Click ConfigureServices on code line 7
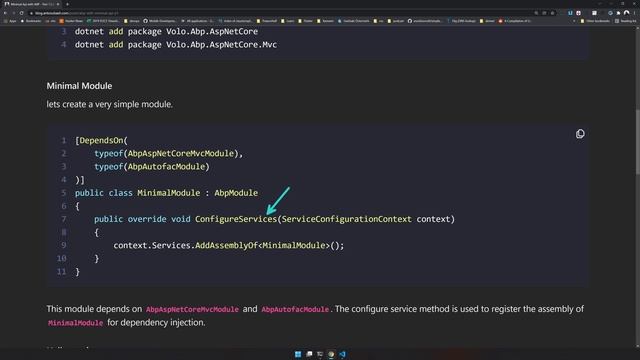The width and height of the screenshot is (640, 360). [236, 219]
